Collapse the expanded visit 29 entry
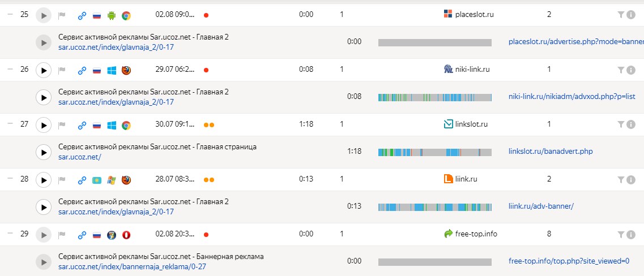Screen dimensions: 644x276 click(x=10, y=234)
